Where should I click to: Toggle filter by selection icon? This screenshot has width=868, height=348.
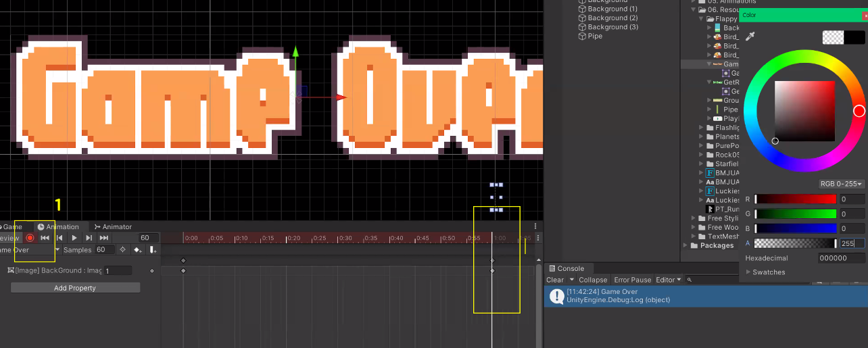[x=123, y=250]
